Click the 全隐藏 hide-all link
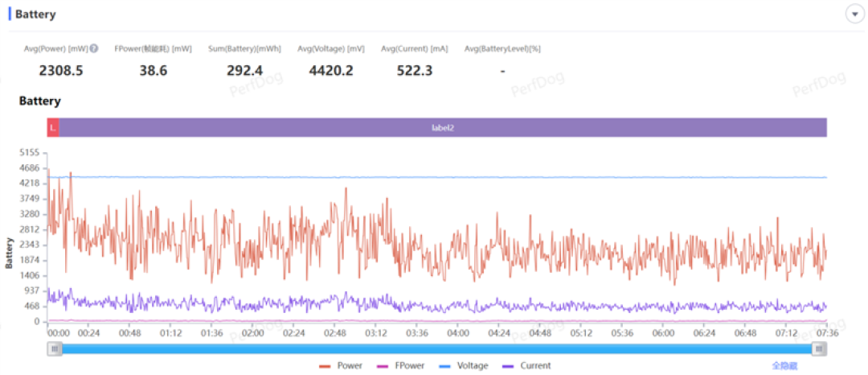Viewport: 868px width, 375px height. point(785,366)
